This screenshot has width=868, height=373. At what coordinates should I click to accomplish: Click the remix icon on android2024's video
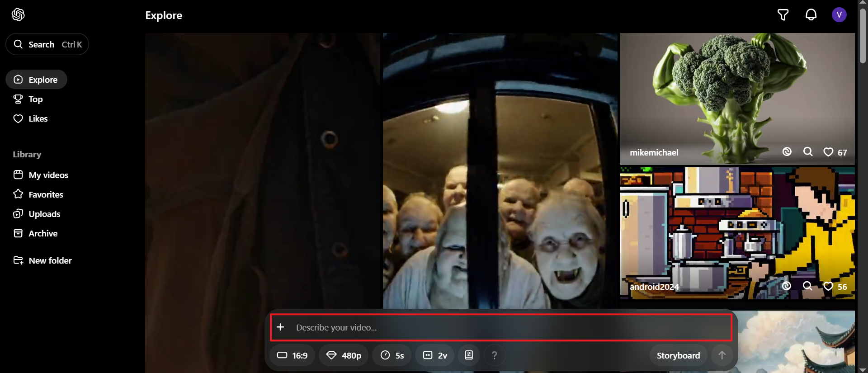pyautogui.click(x=787, y=286)
